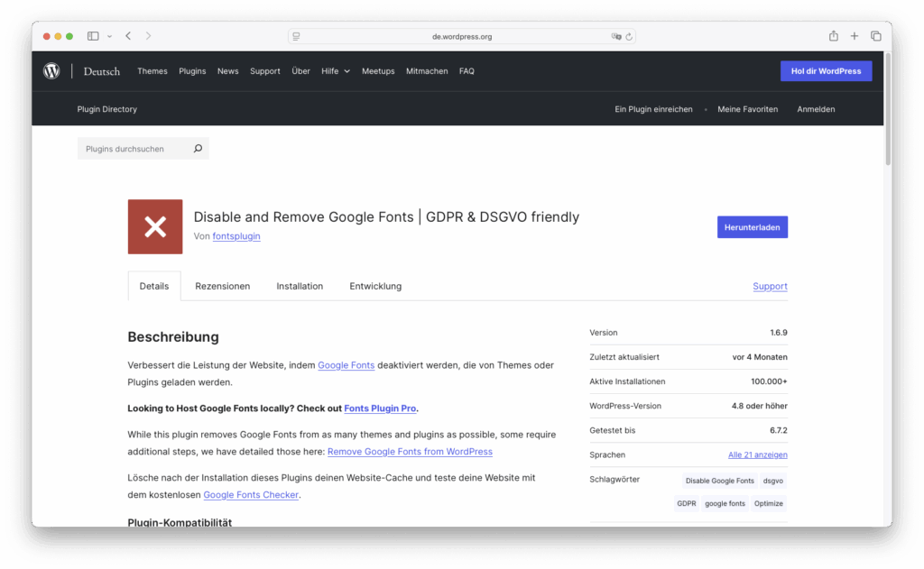Screen dimensions: 924x569
Task: Click the 100.000+ installations value
Action: coord(769,381)
